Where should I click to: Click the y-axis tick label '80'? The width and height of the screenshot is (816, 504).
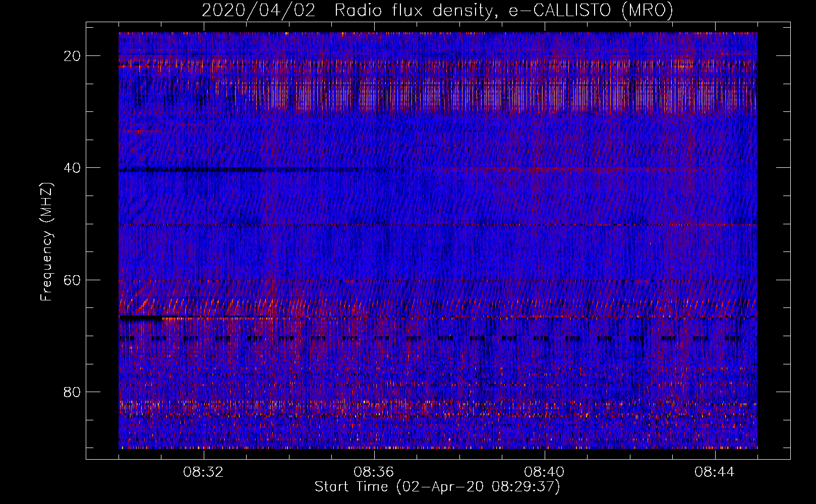coord(73,392)
